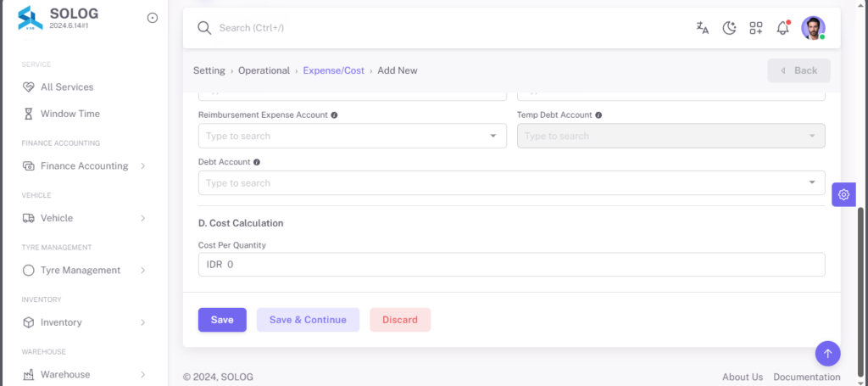868x386 pixels.
Task: Click Expense/Cost breadcrumb link
Action: click(x=334, y=70)
